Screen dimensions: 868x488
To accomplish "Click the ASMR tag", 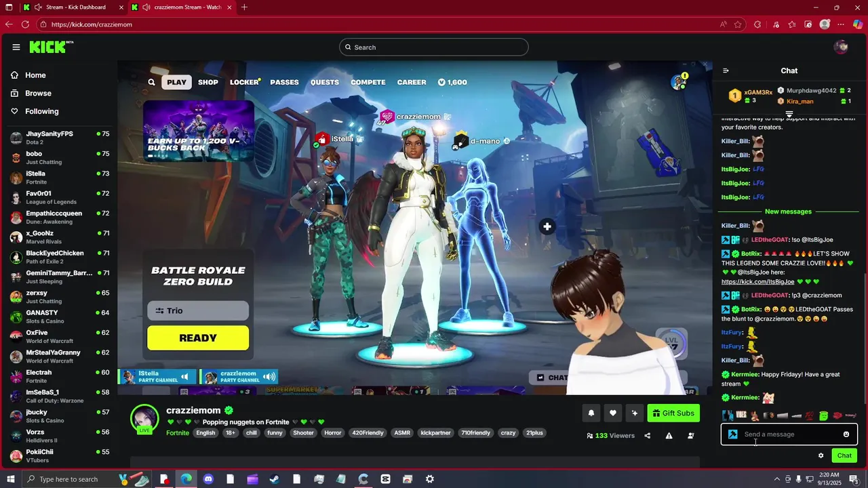I will click(x=402, y=432).
